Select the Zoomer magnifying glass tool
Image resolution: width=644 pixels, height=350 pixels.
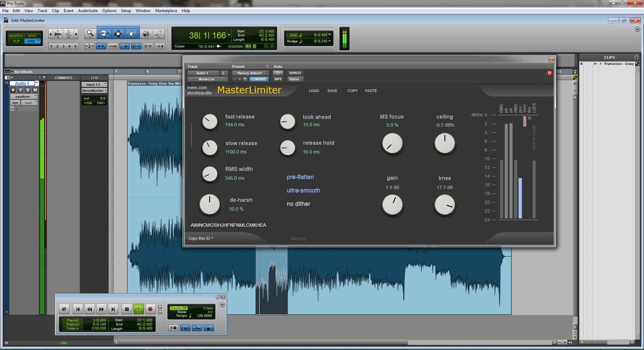click(x=90, y=34)
